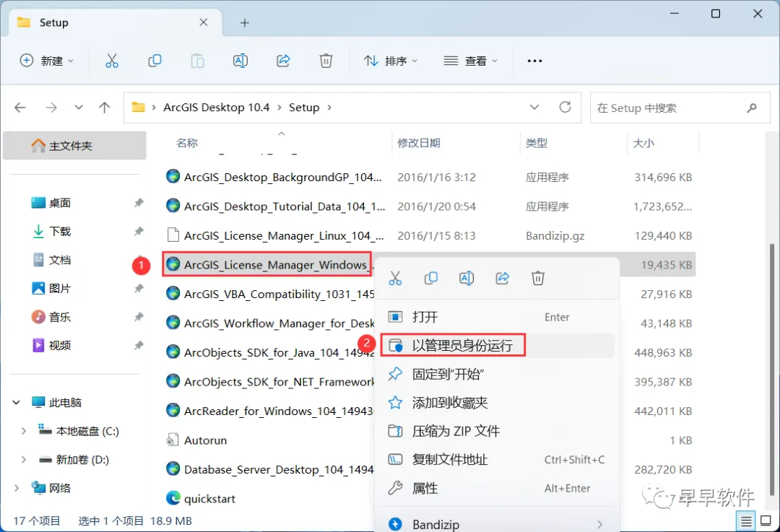Open the 查看 view dropdown
Viewport: 780px width, 532px height.
[470, 61]
